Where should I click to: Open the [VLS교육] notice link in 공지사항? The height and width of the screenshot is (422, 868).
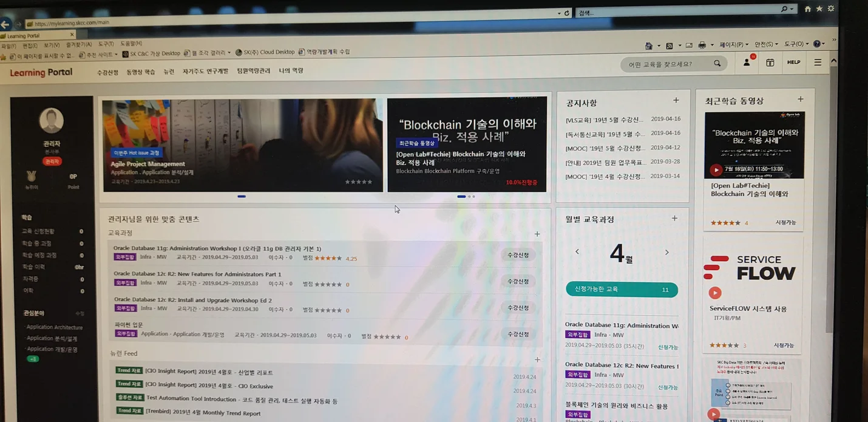pyautogui.click(x=603, y=120)
